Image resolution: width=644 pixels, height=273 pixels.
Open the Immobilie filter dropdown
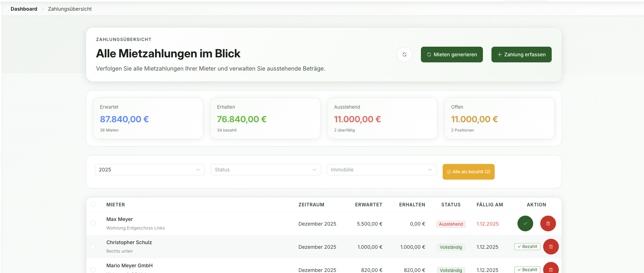[381, 170]
